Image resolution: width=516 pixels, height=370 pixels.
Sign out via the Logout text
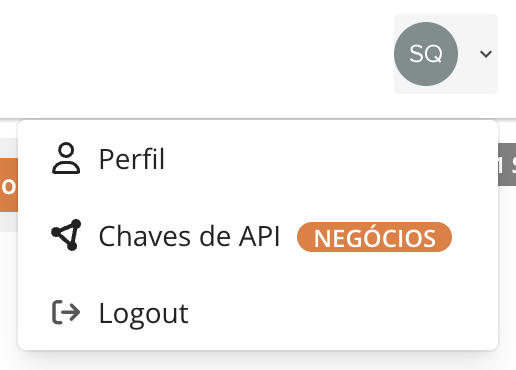[x=144, y=314]
